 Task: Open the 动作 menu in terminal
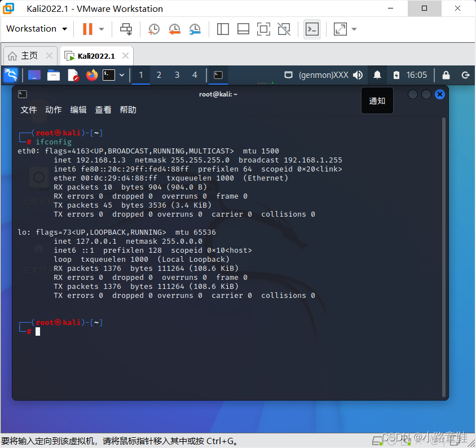(54, 109)
